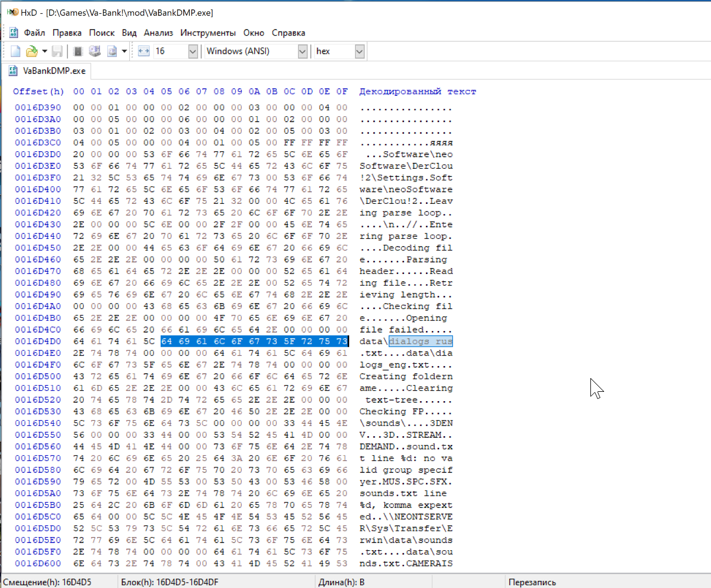Click the Open file folder icon

coord(32,52)
